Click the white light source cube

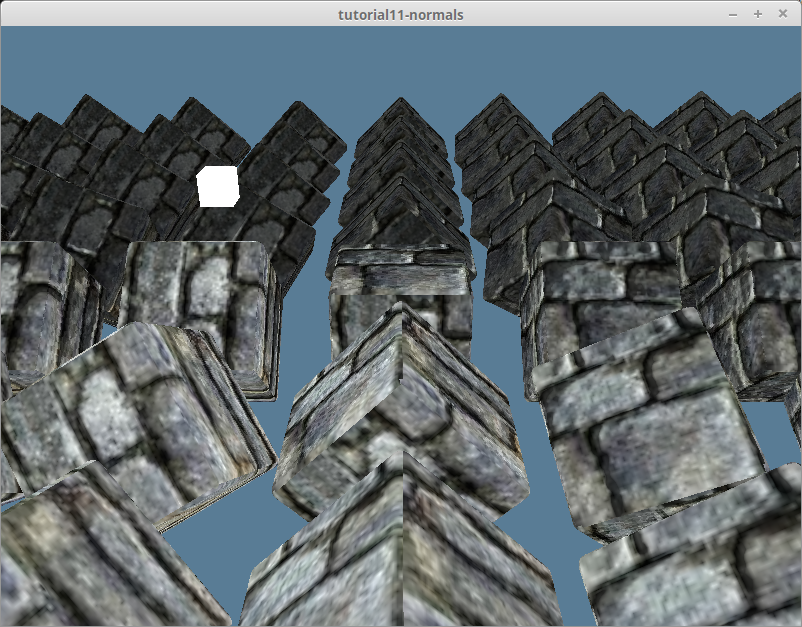tap(217, 187)
